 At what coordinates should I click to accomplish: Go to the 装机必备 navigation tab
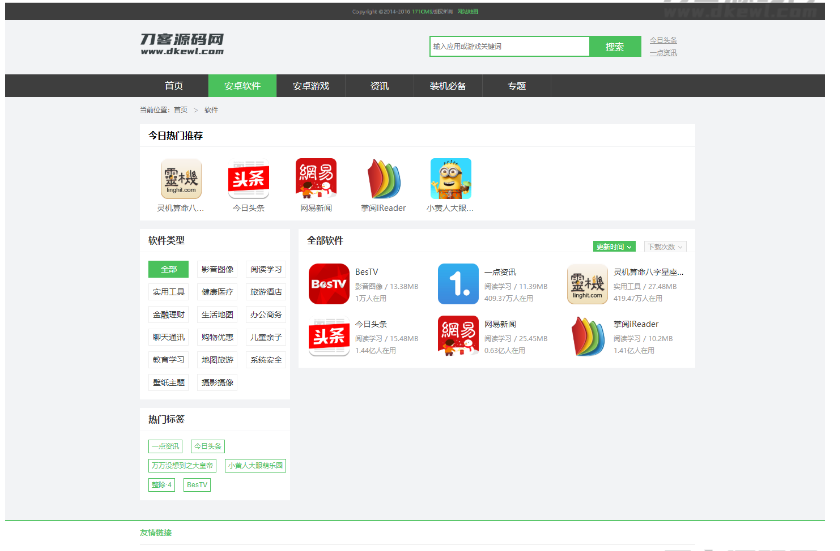click(x=447, y=86)
